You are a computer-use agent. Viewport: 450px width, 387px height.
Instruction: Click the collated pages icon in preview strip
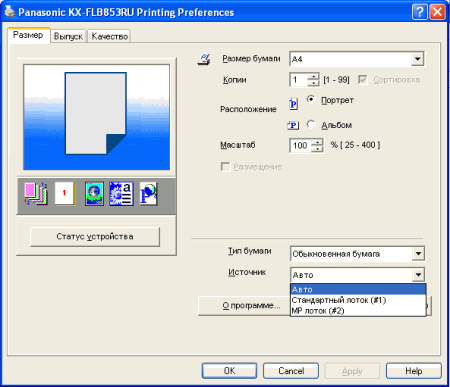click(36, 194)
